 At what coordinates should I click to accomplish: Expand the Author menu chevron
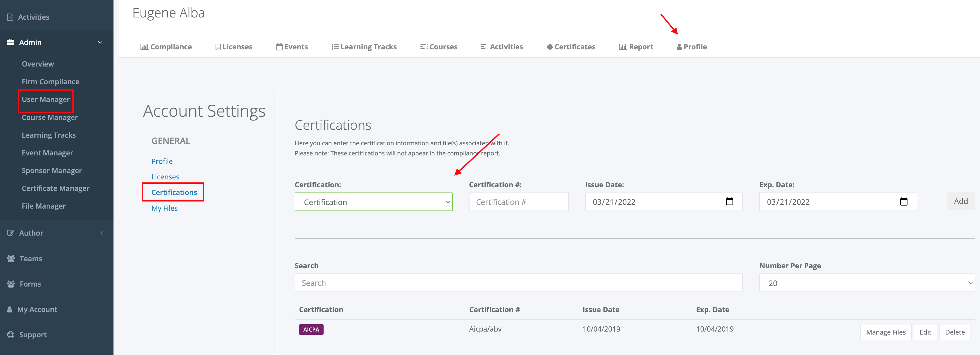coord(101,233)
